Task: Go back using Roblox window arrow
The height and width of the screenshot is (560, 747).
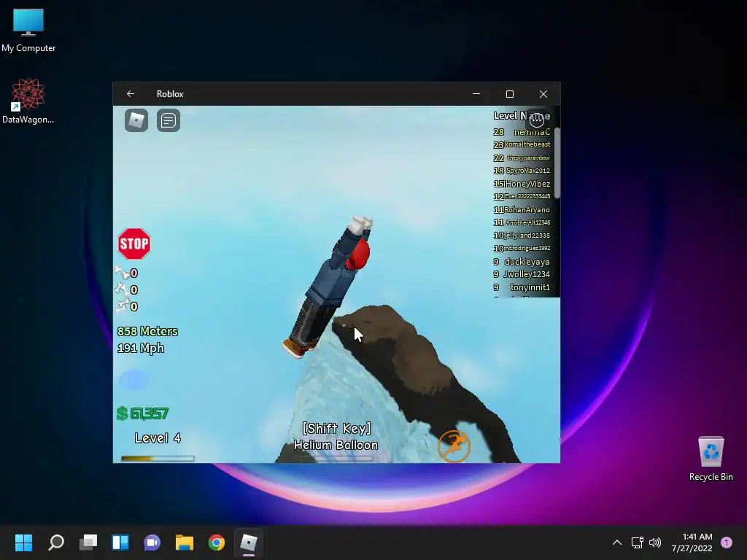Action: 131,94
